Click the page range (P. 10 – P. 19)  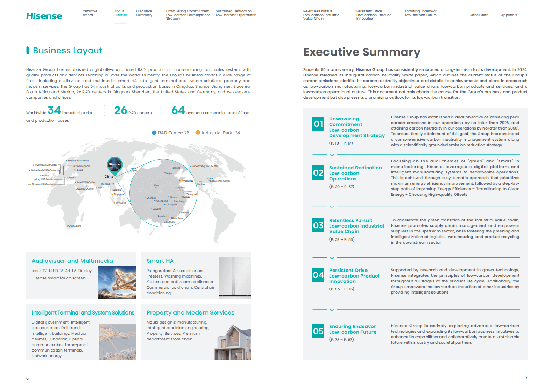341,143
